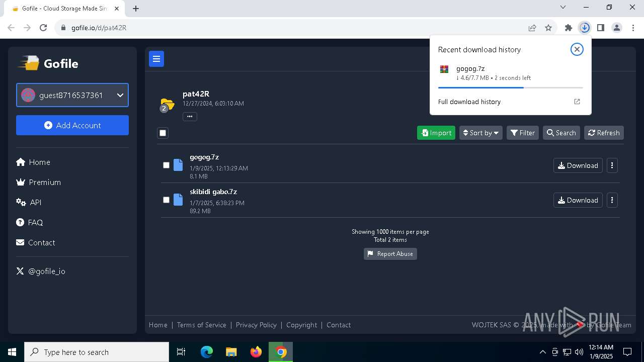Open footer Copyright link
Image resolution: width=644 pixels, height=362 pixels.
(x=301, y=325)
